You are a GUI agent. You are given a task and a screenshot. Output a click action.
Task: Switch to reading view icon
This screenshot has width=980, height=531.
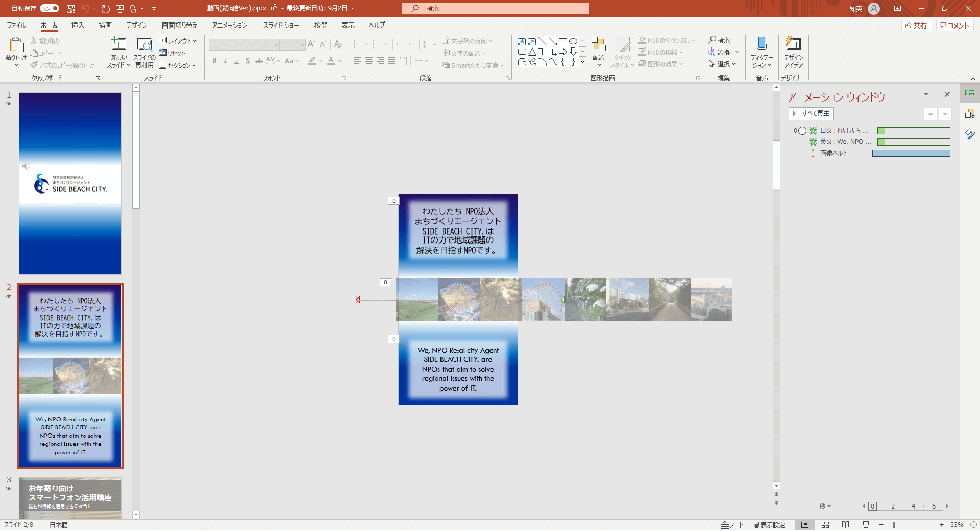pyautogui.click(x=846, y=525)
